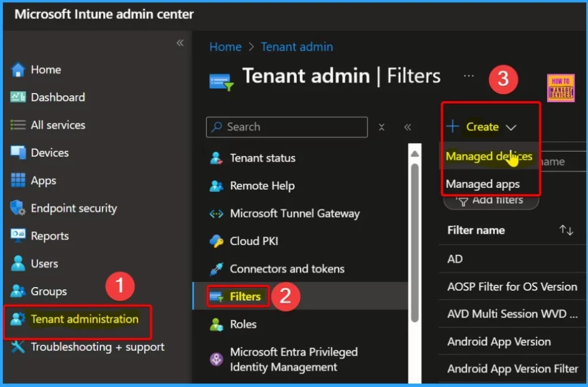Go to All services in sidebar
This screenshot has height=387, width=588.
click(58, 125)
